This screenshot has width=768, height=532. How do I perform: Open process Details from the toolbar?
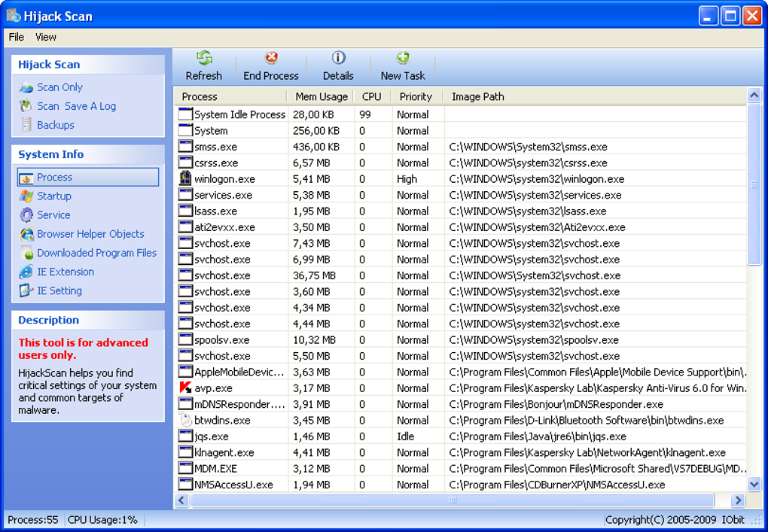tap(338, 66)
